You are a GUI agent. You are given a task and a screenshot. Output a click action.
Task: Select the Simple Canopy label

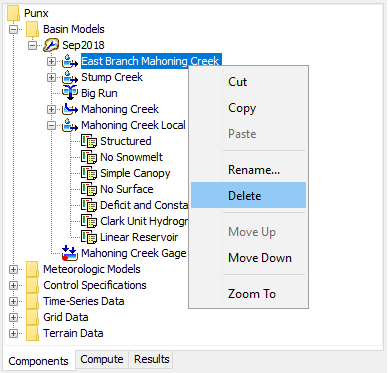[135, 173]
